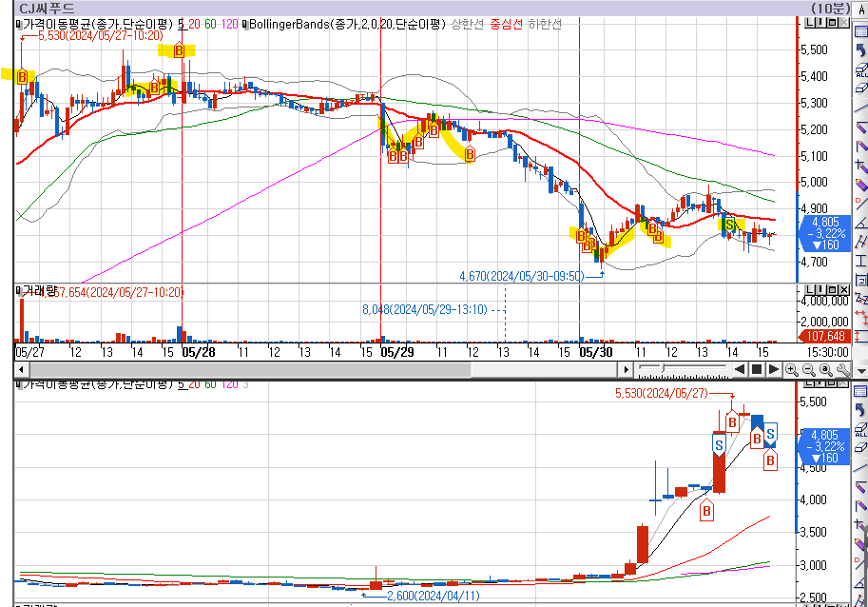Image resolution: width=868 pixels, height=607 pixels.
Task: Click the lower chart low label 2,600(2024/04/11)
Action: 433,596
